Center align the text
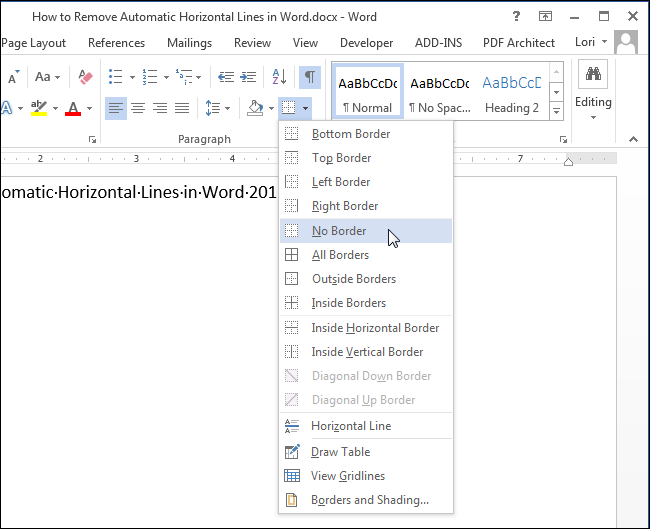The height and width of the screenshot is (529, 650). (138, 108)
